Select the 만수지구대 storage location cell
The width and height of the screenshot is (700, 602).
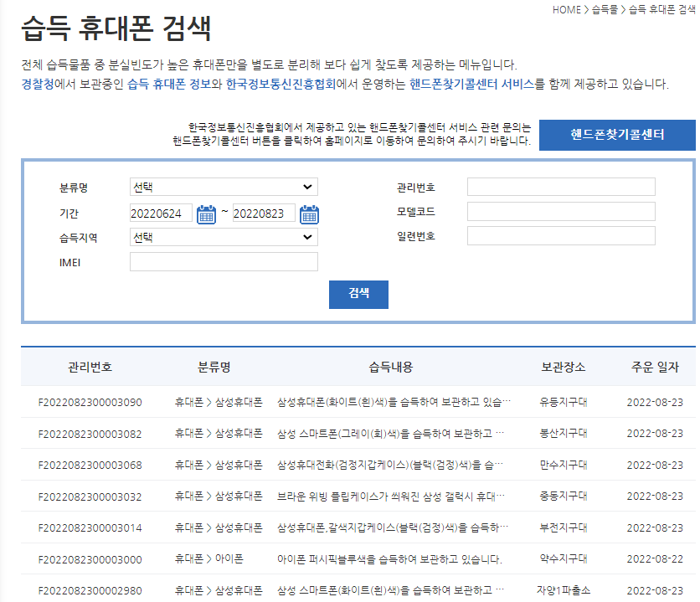[564, 465]
